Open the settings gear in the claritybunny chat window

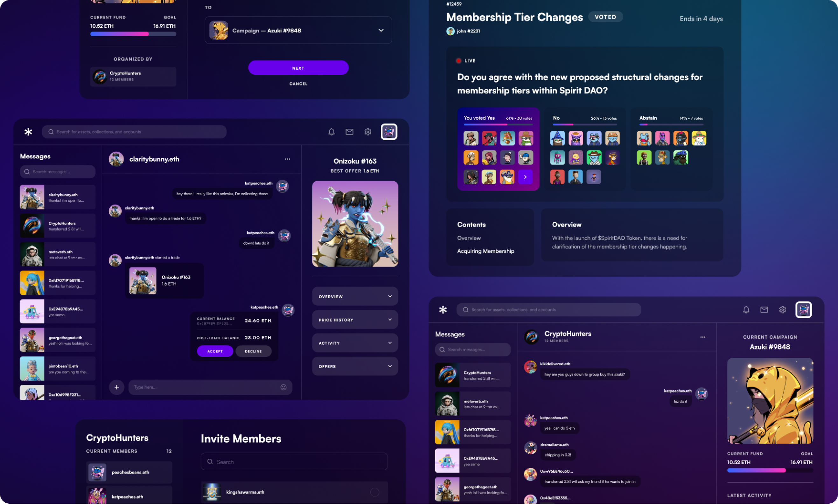(368, 132)
